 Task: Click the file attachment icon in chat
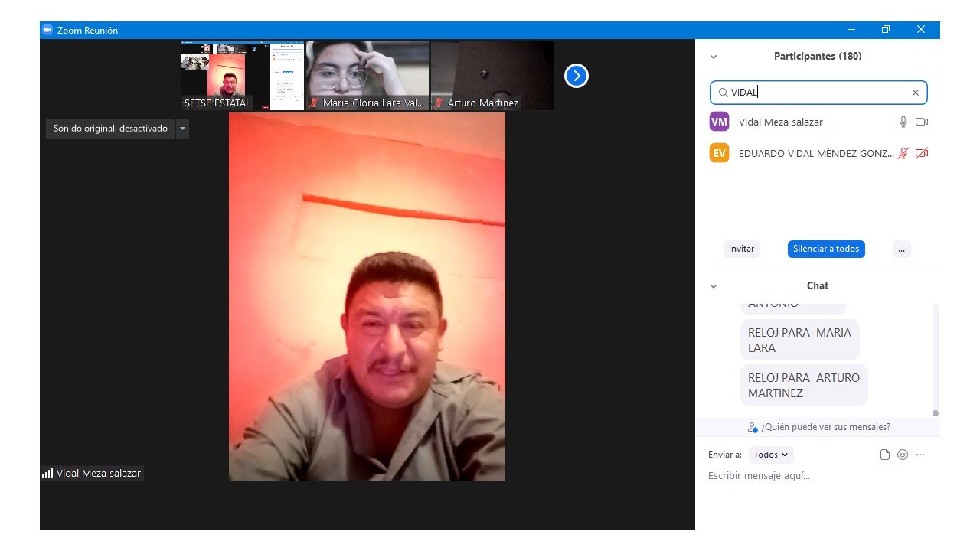tap(885, 455)
